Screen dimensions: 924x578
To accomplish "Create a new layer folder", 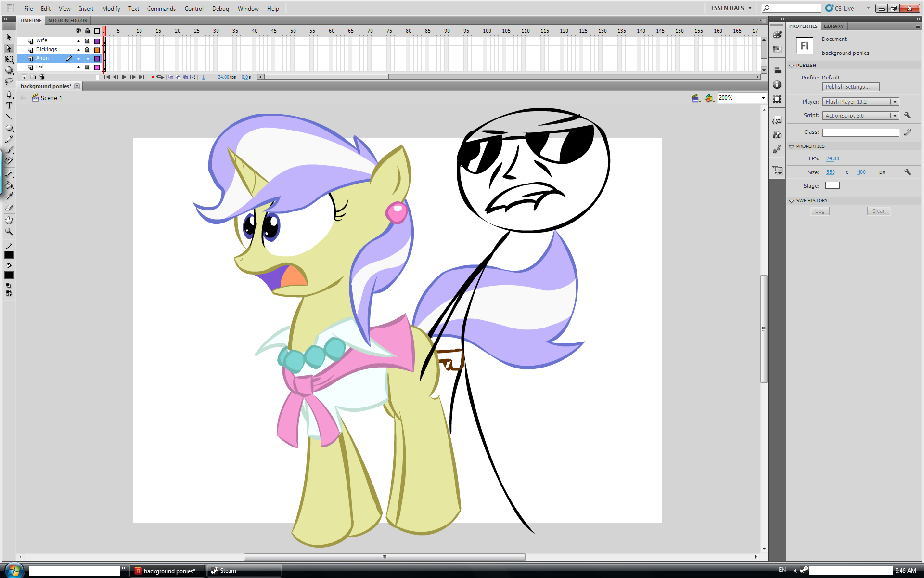I will click(33, 77).
